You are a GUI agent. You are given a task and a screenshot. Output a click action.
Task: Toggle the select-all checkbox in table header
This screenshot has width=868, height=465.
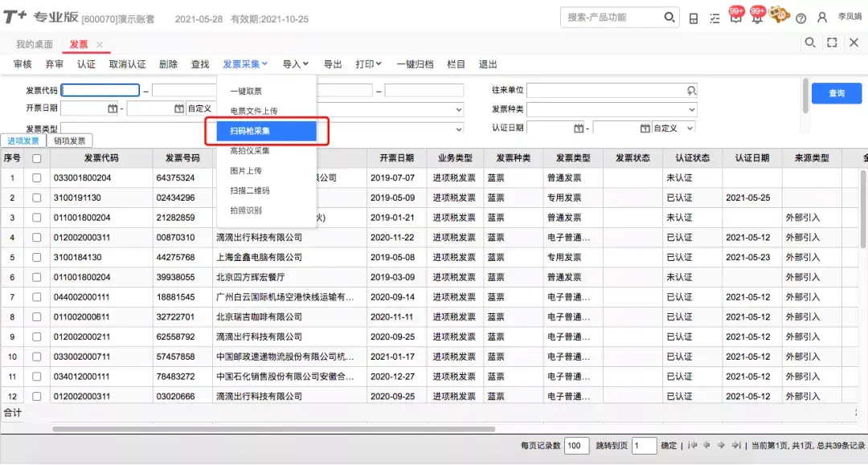coord(36,158)
